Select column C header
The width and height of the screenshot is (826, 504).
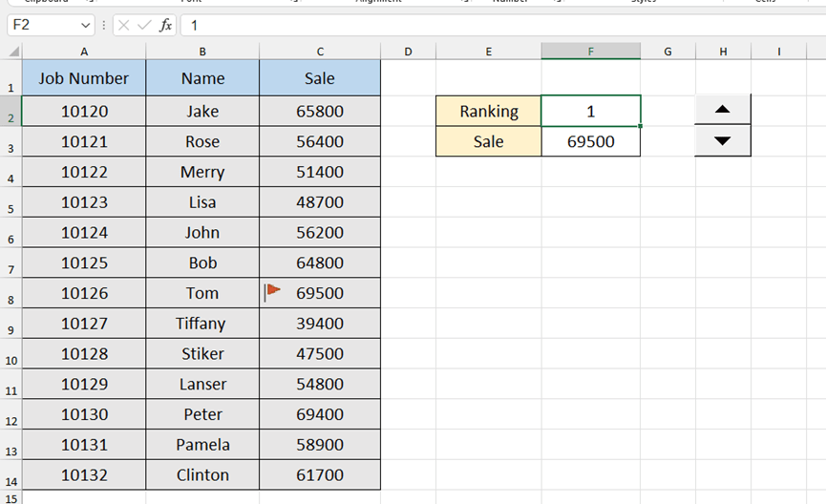[320, 52]
